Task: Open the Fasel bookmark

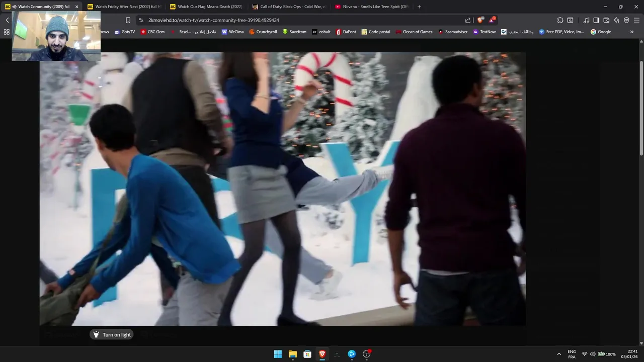Action: pyautogui.click(x=193, y=32)
